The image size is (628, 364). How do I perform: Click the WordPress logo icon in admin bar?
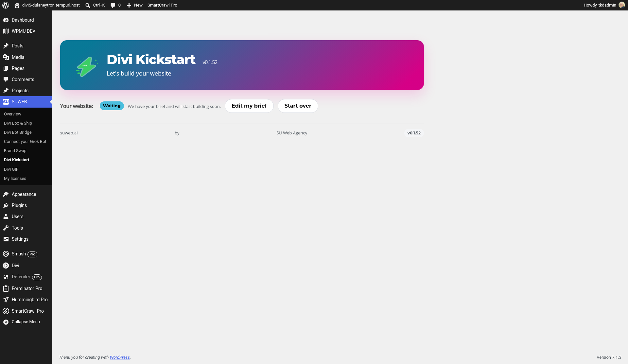click(x=6, y=5)
